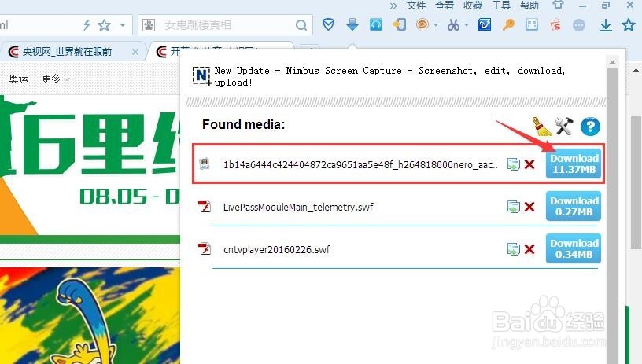Screen dimensions: 642x364
Task: Expand the address bar dropdown arrow
Action: pos(123,25)
